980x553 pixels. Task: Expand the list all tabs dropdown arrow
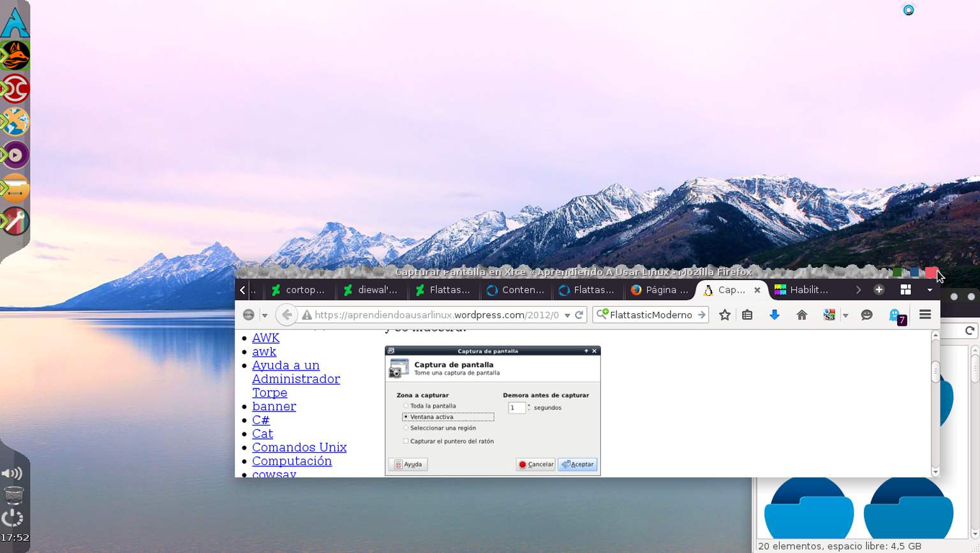(x=930, y=290)
